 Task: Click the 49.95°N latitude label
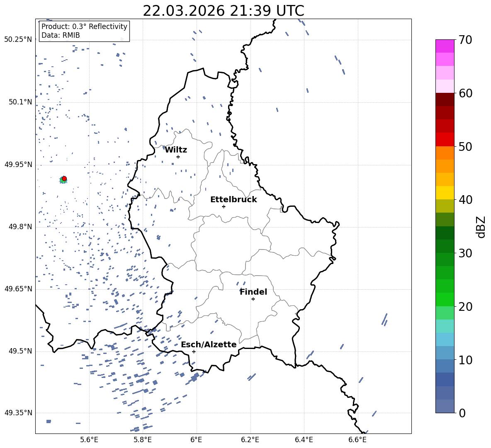[18, 165]
